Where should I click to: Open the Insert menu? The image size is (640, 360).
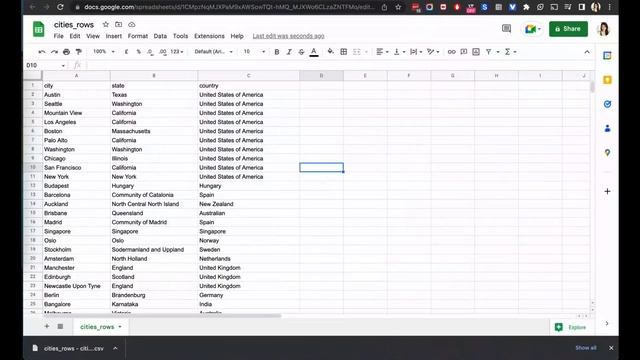click(113, 36)
